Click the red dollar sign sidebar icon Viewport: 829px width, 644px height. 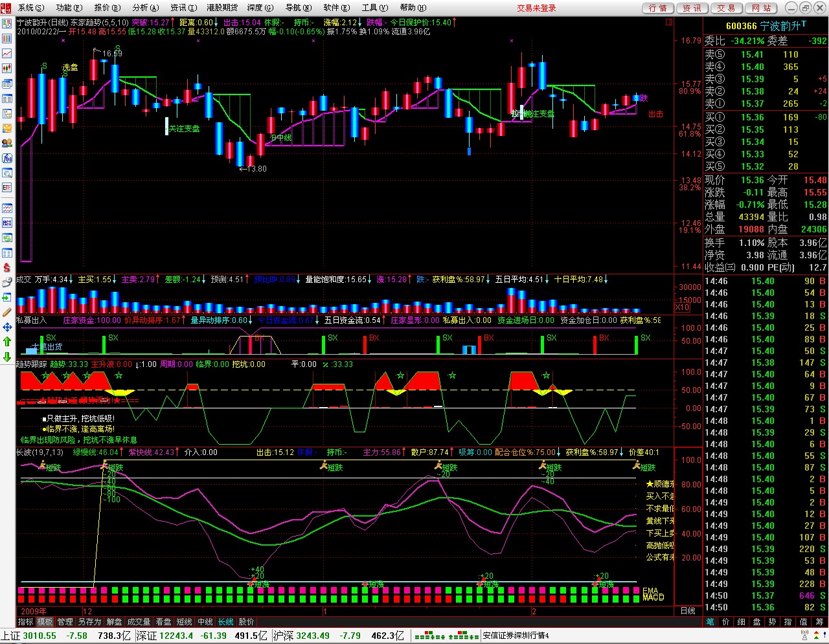pos(7,267)
